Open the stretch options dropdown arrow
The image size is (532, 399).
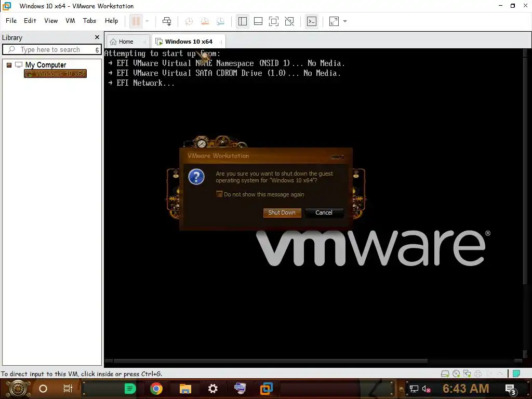tap(345, 21)
